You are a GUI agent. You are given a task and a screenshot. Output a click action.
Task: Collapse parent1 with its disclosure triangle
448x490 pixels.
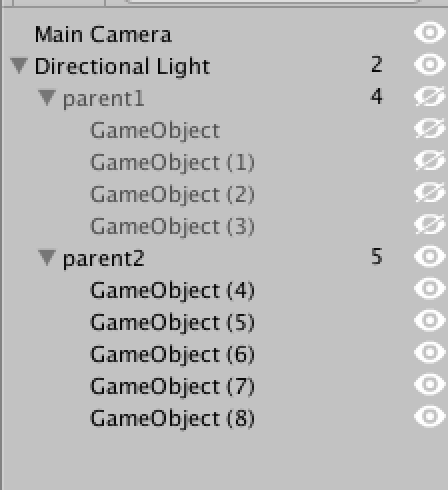pos(47,98)
